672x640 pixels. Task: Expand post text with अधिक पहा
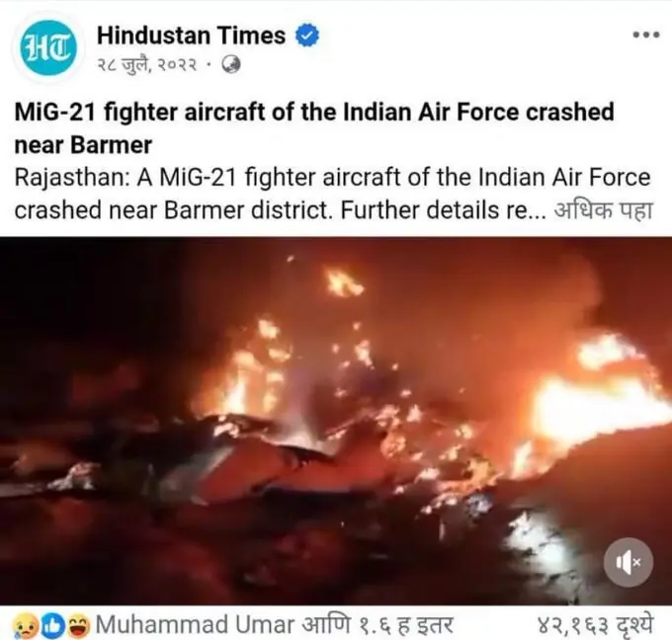pyautogui.click(x=604, y=210)
